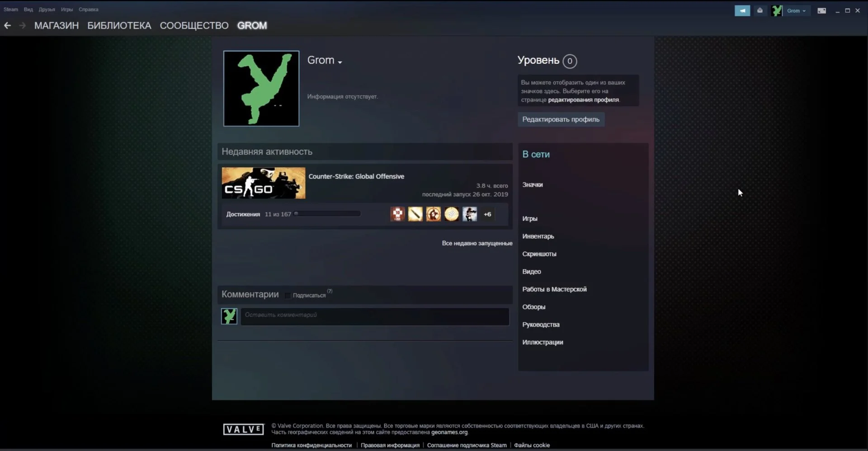This screenshot has width=868, height=451.
Task: Click the small avatar in the title bar
Action: pos(777,10)
